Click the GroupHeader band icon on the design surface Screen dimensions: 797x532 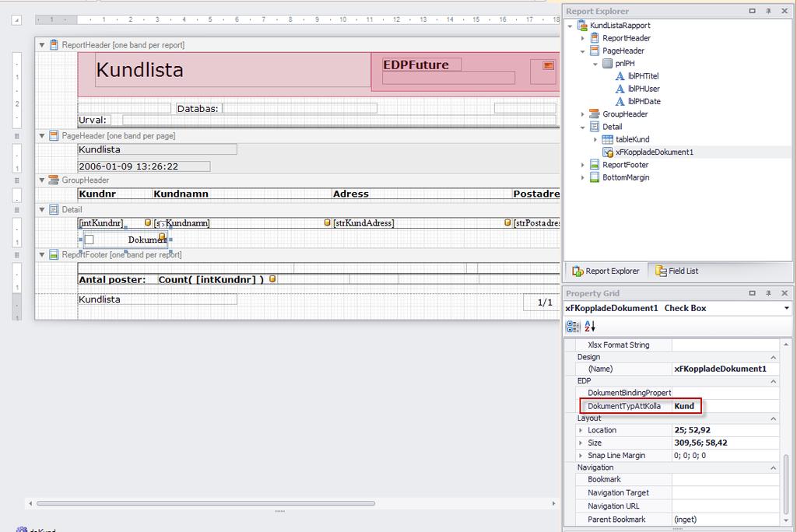pyautogui.click(x=54, y=180)
